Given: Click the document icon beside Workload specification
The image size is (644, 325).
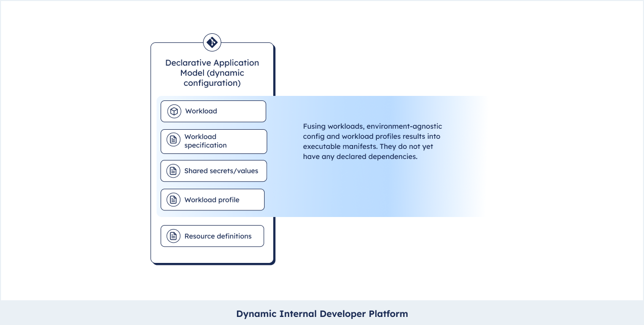Looking at the screenshot, I should pos(173,141).
